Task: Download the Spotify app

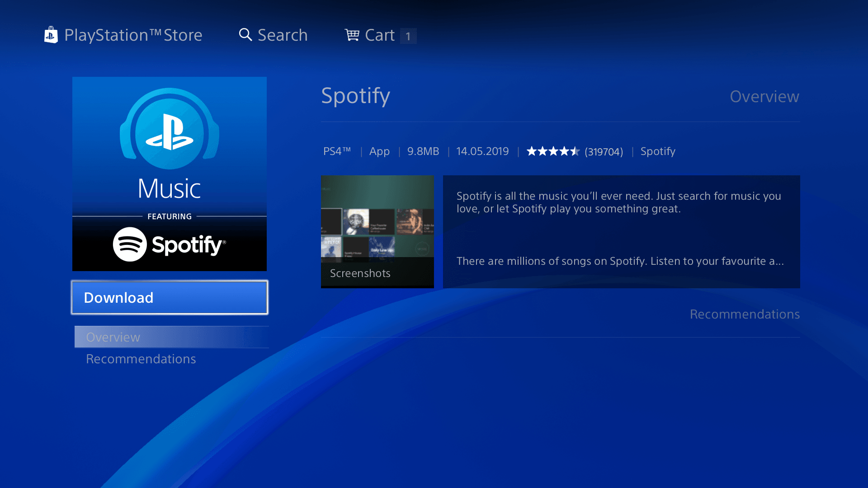Action: [170, 297]
